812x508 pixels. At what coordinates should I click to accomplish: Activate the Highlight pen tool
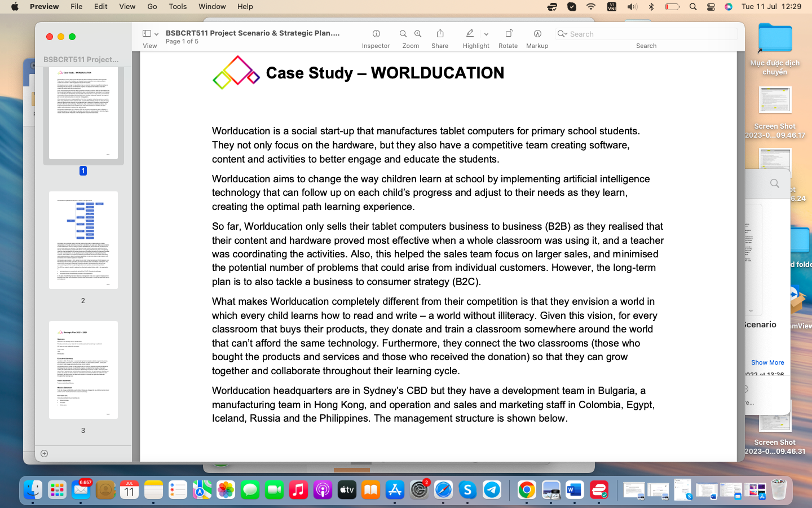click(x=470, y=33)
